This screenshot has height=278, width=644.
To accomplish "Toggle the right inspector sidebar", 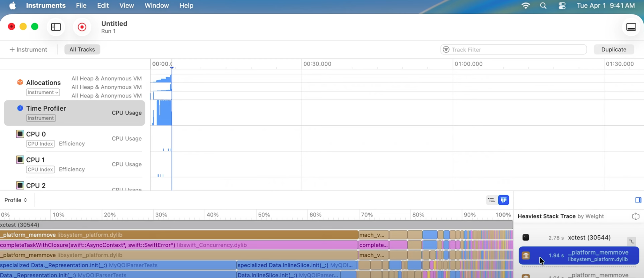I will [x=638, y=200].
